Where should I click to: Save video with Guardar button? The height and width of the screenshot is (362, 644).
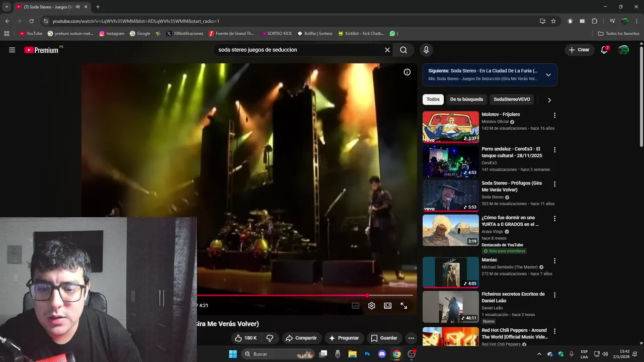pos(384,338)
